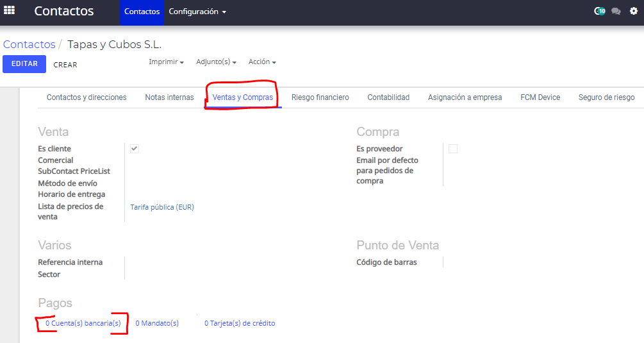Open the Adjunto(s) dropdown

pyautogui.click(x=216, y=62)
